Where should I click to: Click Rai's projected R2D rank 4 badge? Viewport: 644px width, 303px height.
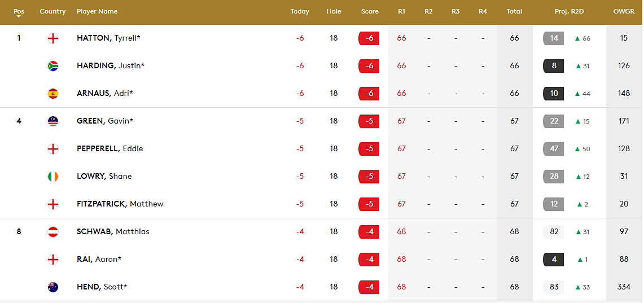tap(554, 260)
